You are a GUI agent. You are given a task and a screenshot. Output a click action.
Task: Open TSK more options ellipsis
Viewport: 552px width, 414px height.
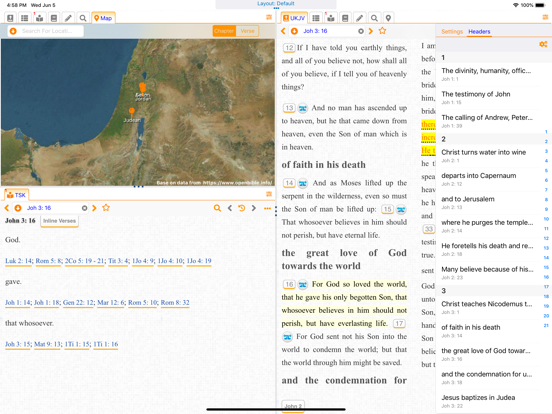[267, 208]
